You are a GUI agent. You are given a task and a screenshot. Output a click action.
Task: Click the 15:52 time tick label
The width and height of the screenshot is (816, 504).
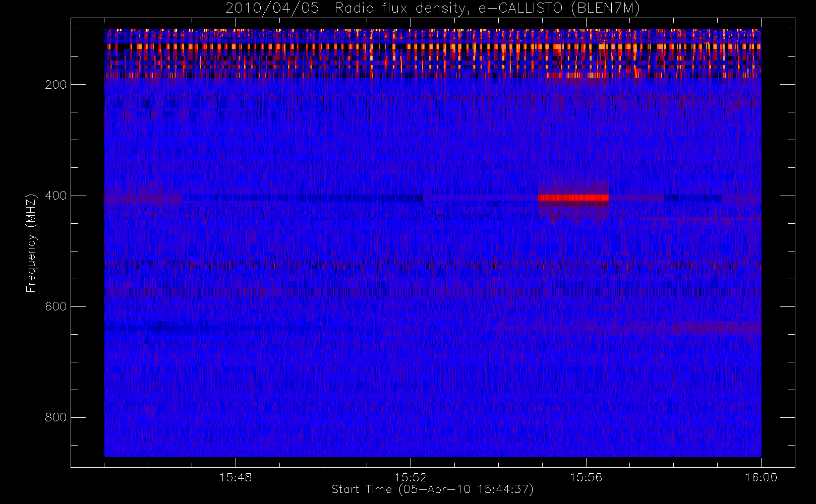click(411, 477)
